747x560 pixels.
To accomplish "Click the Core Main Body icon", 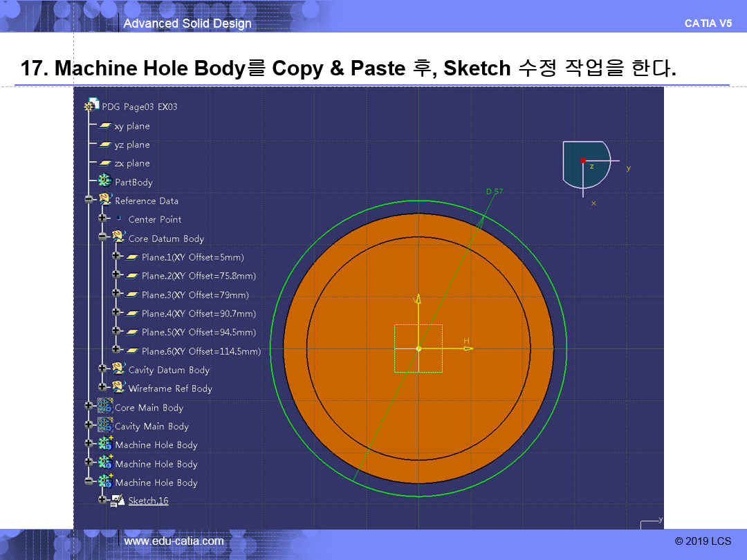I will (x=105, y=407).
